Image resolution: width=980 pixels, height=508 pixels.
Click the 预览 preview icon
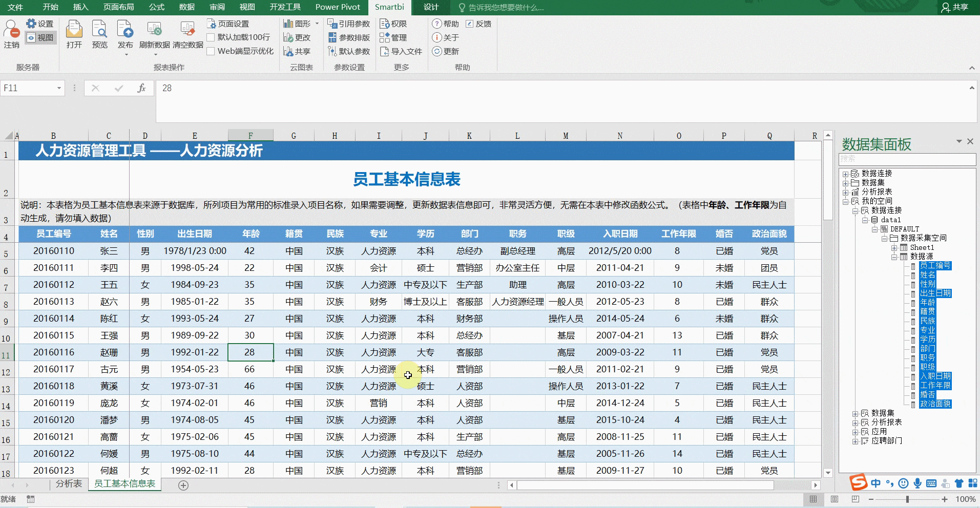pos(100,34)
